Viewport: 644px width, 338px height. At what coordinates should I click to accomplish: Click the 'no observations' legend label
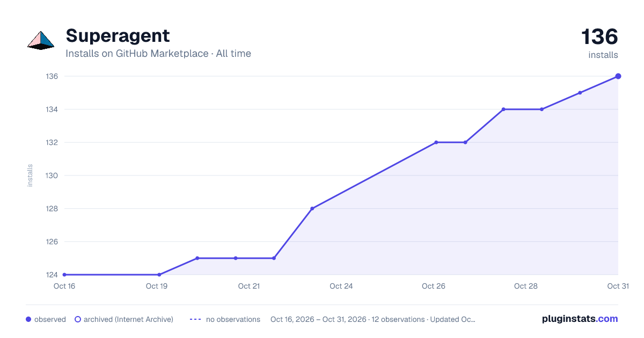pyautogui.click(x=233, y=319)
